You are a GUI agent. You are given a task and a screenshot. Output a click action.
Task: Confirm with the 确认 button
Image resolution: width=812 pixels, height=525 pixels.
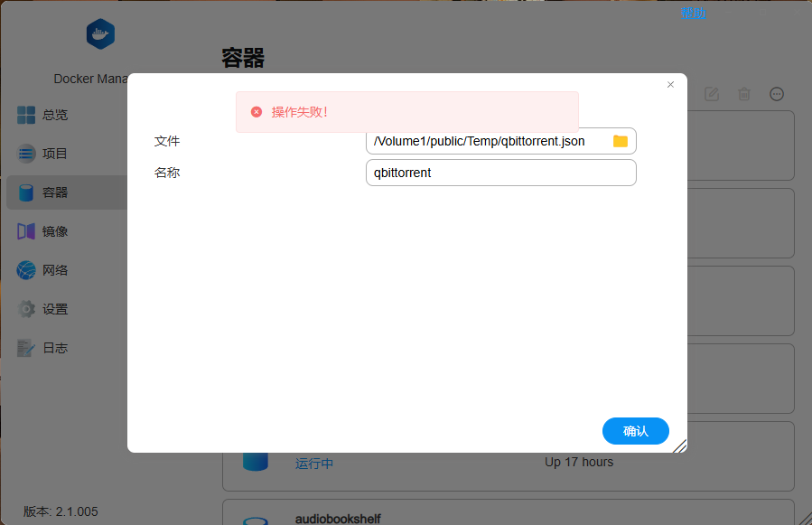(x=635, y=431)
